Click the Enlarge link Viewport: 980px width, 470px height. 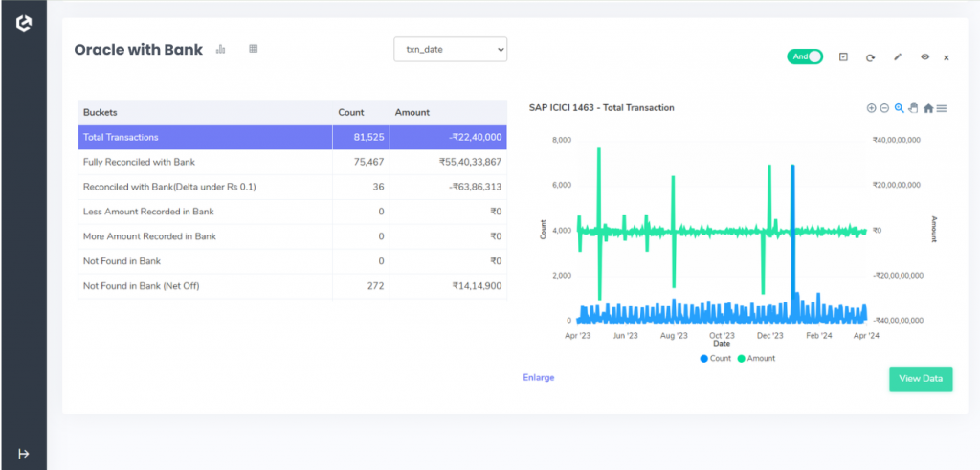point(539,377)
